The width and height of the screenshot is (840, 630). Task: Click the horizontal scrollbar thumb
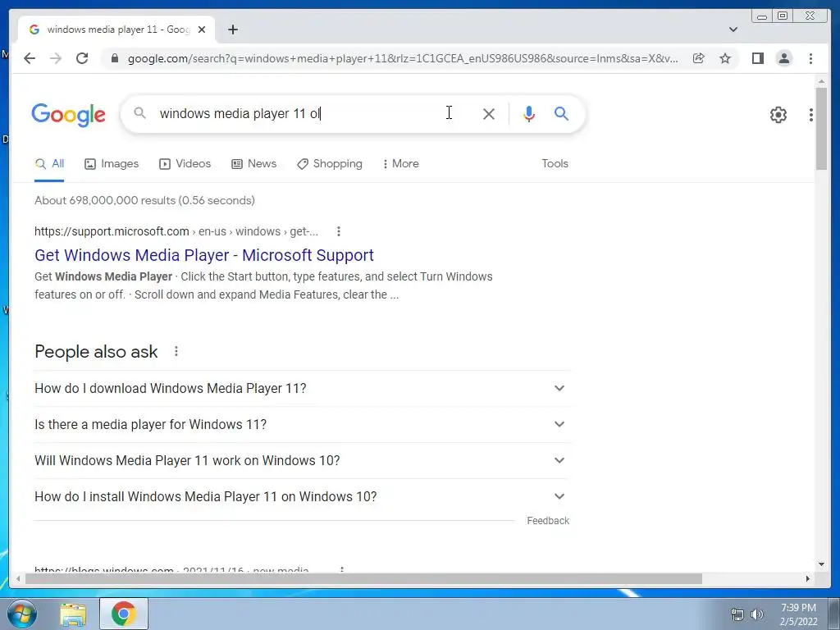(x=363, y=578)
